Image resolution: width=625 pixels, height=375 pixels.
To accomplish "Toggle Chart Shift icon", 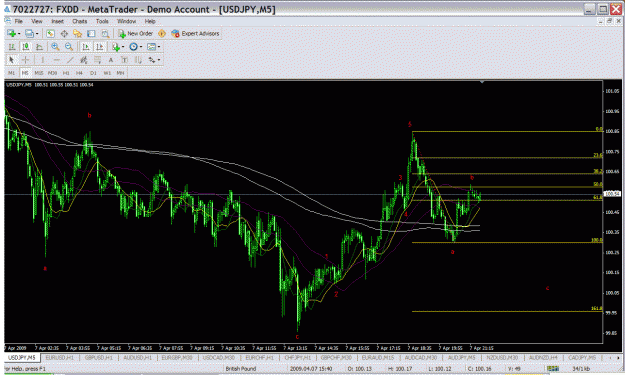I will tap(100, 47).
